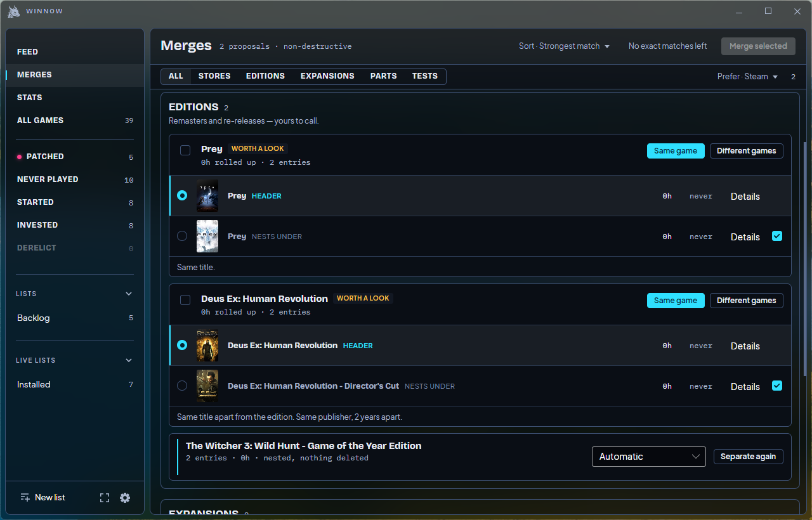This screenshot has height=520, width=812.
Task: Open the Prefer · Steam dropdown
Action: [x=747, y=77]
